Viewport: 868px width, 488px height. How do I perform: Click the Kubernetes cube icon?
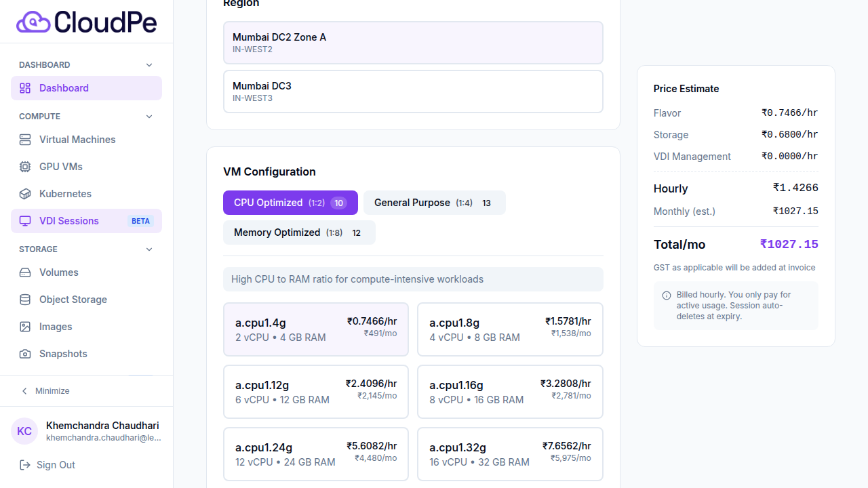coord(25,194)
